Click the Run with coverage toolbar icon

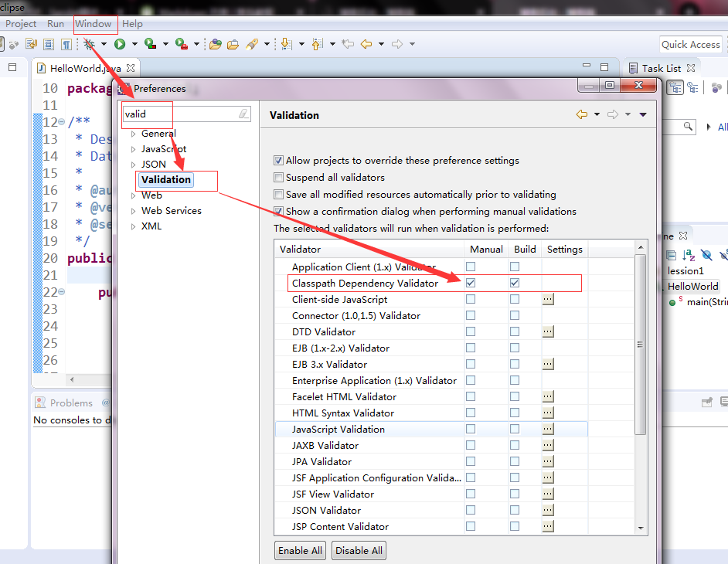[x=150, y=43]
